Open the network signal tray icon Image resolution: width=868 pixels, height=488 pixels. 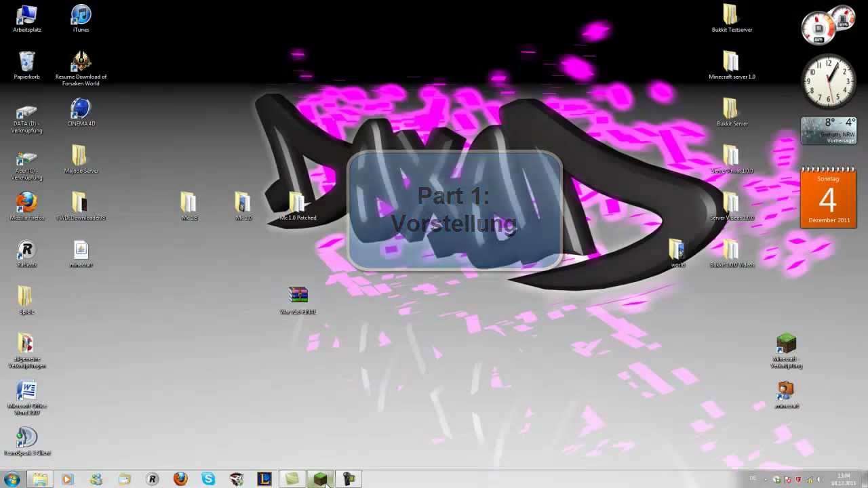click(809, 479)
